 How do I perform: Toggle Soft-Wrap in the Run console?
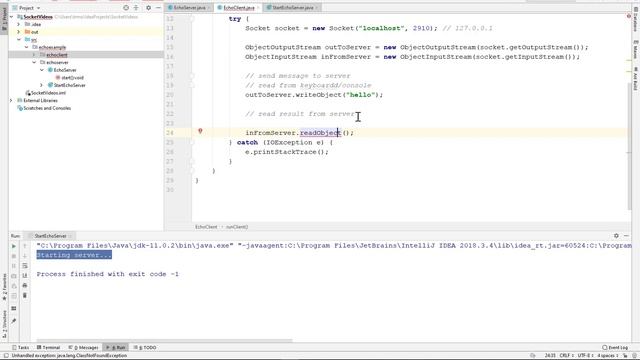[x=24, y=266]
